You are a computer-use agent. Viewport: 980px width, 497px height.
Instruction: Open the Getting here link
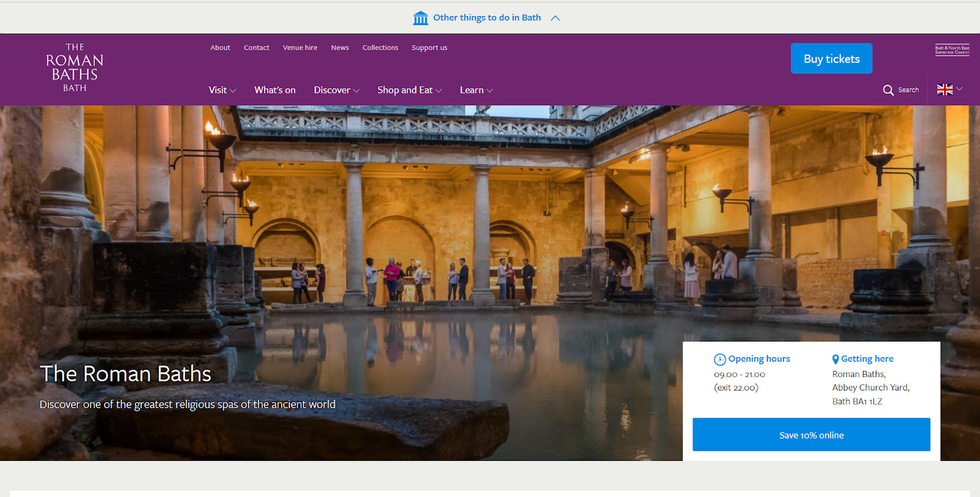tap(867, 359)
